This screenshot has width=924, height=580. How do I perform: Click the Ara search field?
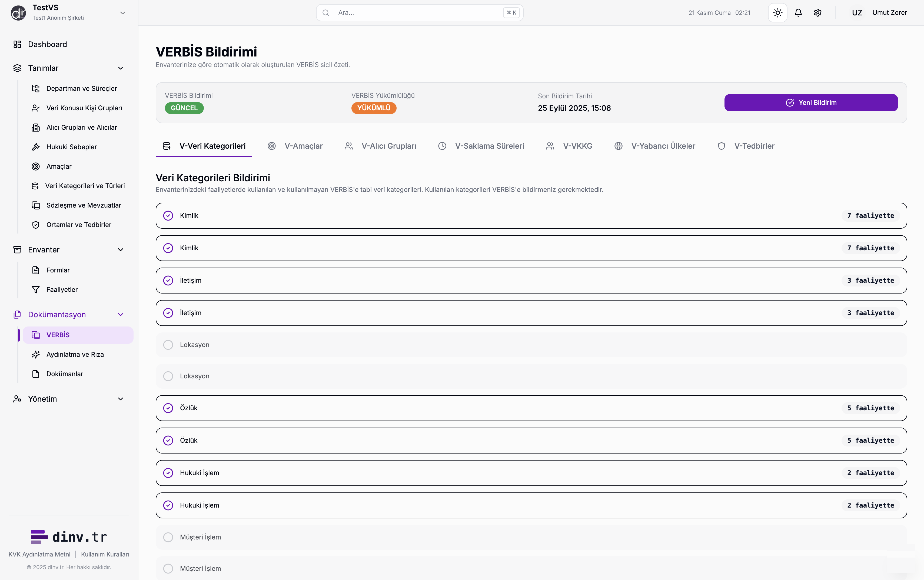[418, 13]
